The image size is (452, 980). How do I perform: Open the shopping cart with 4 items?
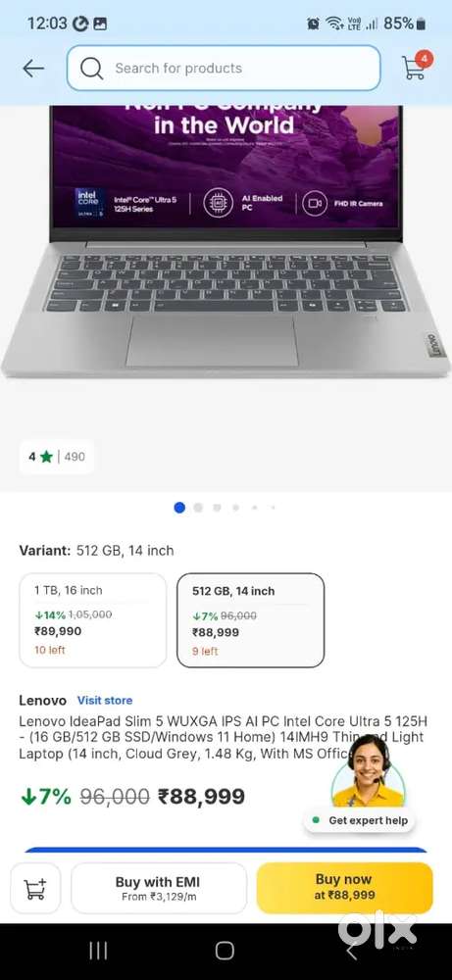(415, 66)
